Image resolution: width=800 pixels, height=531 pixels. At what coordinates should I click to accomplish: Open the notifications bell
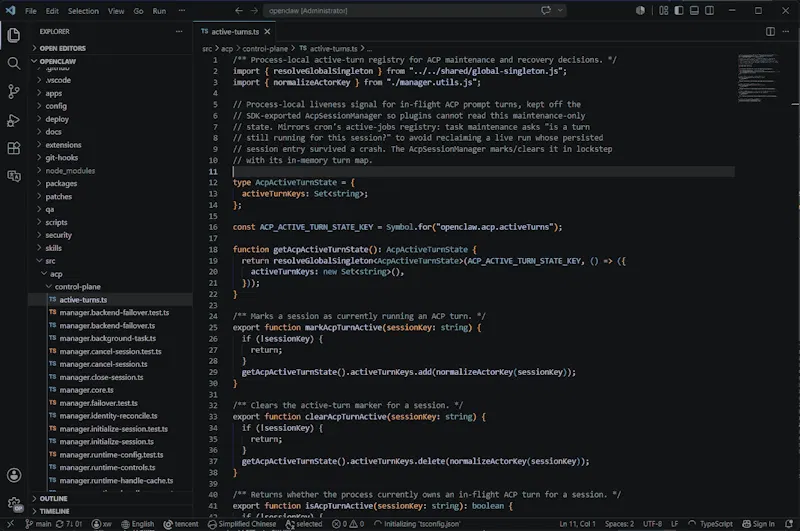789,524
